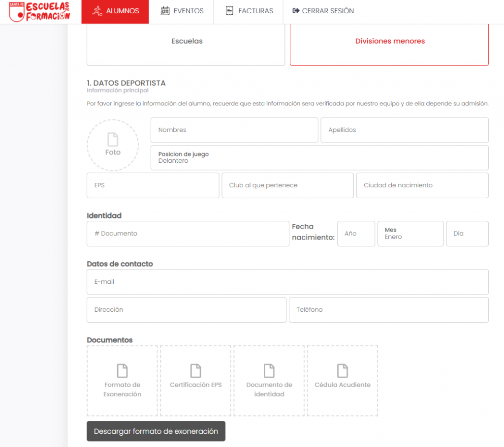Viewport: 504px width, 447px height.
Task: Expand the Mes birth month dropdown
Action: 410,234
